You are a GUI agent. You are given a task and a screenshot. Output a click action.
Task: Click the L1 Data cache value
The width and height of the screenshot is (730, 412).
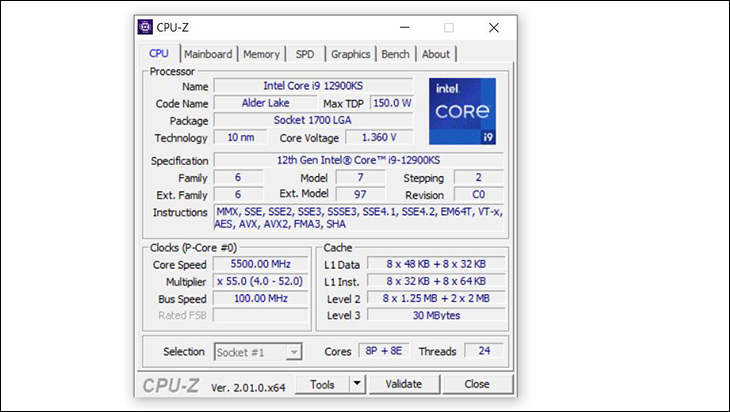point(436,264)
